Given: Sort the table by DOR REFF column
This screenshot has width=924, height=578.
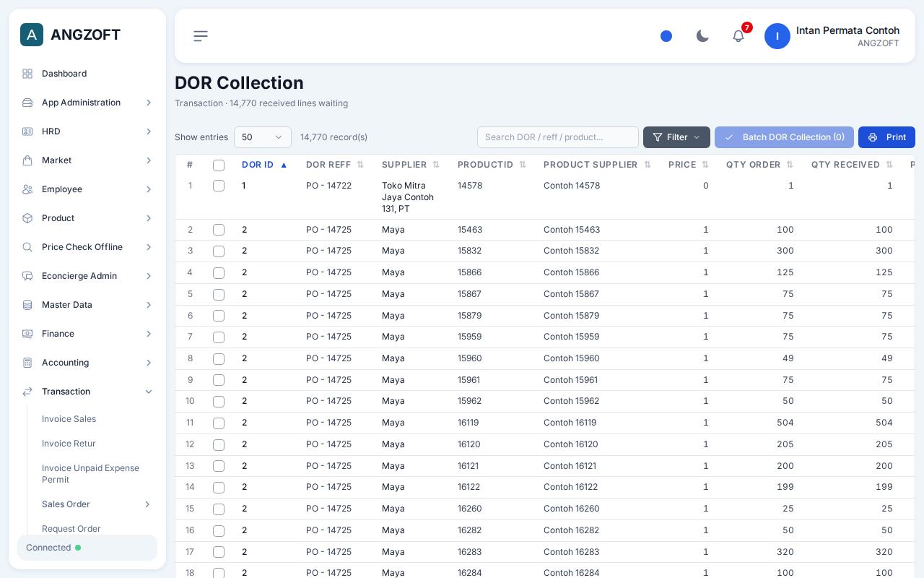Looking at the screenshot, I should 335,165.
